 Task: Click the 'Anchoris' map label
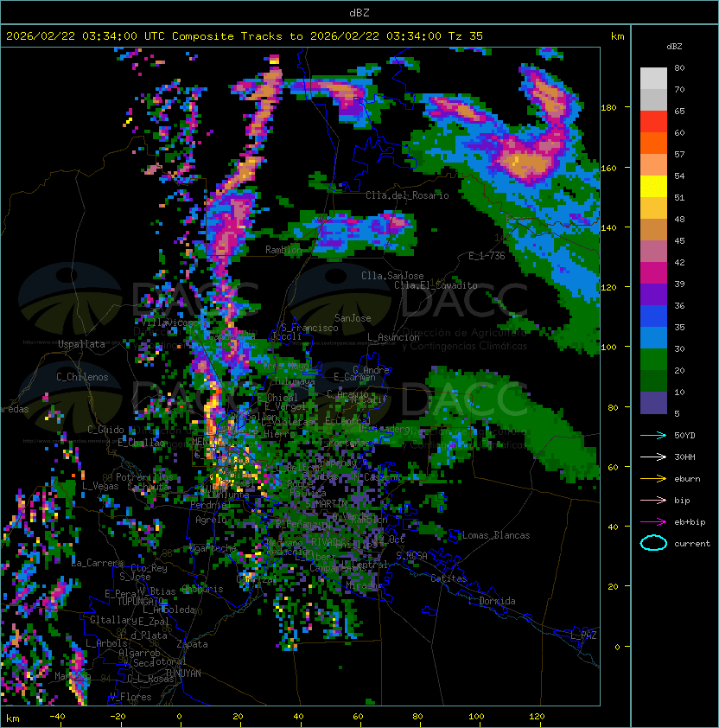tap(202, 589)
